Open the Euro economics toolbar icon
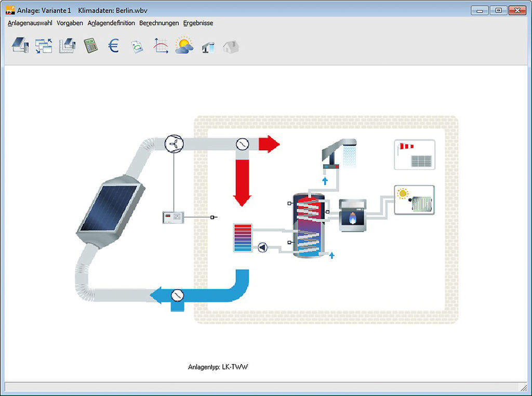The height and width of the screenshot is (396, 532). coord(113,45)
